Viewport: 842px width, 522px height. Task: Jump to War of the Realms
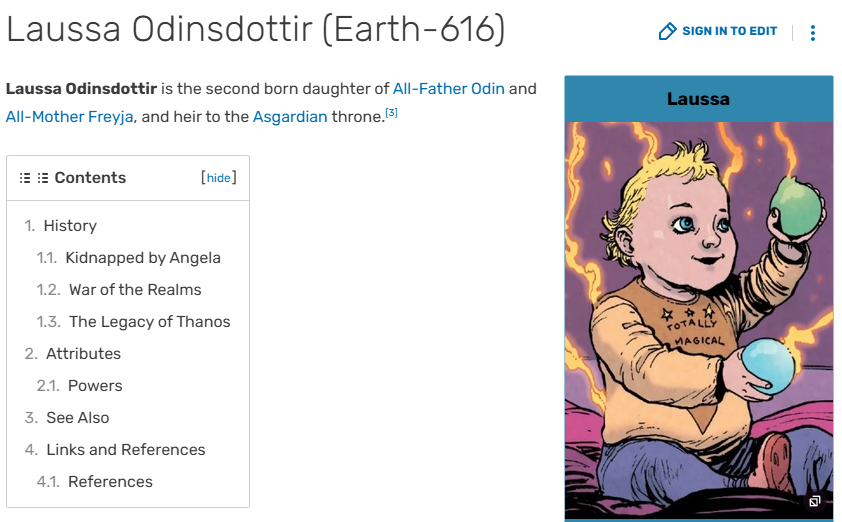click(134, 290)
